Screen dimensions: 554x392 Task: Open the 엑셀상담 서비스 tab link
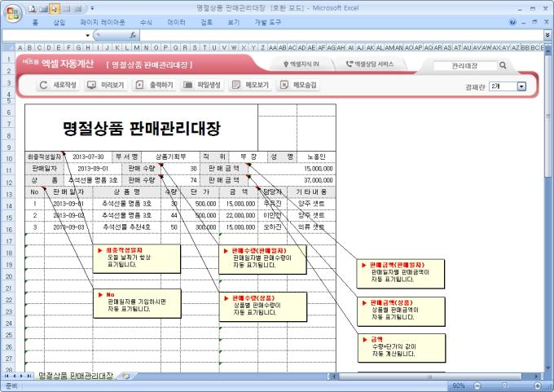370,64
